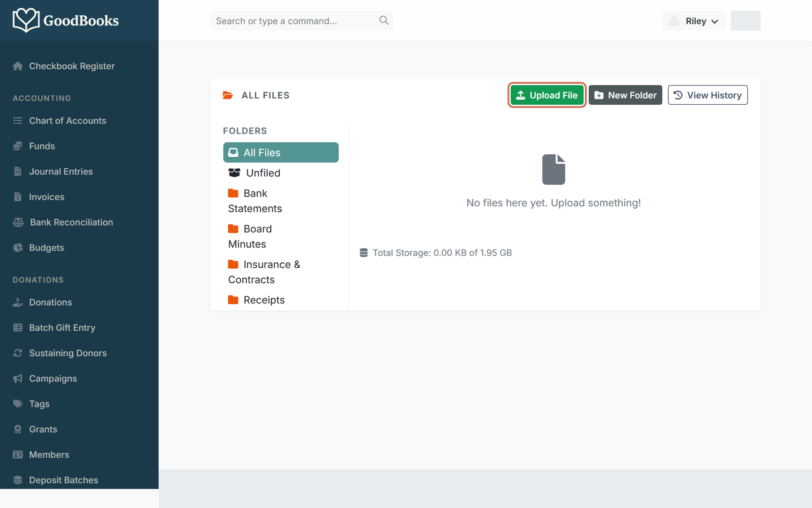Image resolution: width=812 pixels, height=508 pixels.
Task: Create a folder with New Folder button
Action: click(625, 95)
